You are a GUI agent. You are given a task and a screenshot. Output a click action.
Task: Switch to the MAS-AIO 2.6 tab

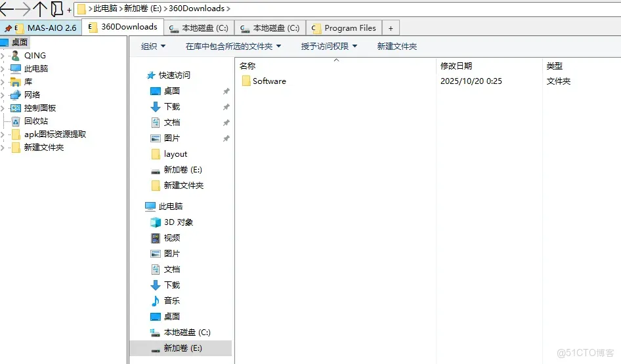tap(41, 28)
